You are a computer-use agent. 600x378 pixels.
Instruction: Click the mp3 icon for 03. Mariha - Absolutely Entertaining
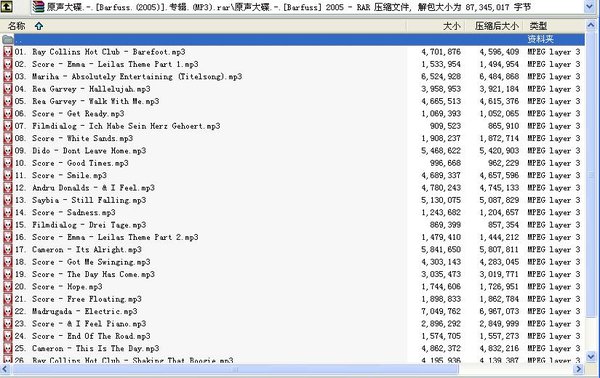8,77
